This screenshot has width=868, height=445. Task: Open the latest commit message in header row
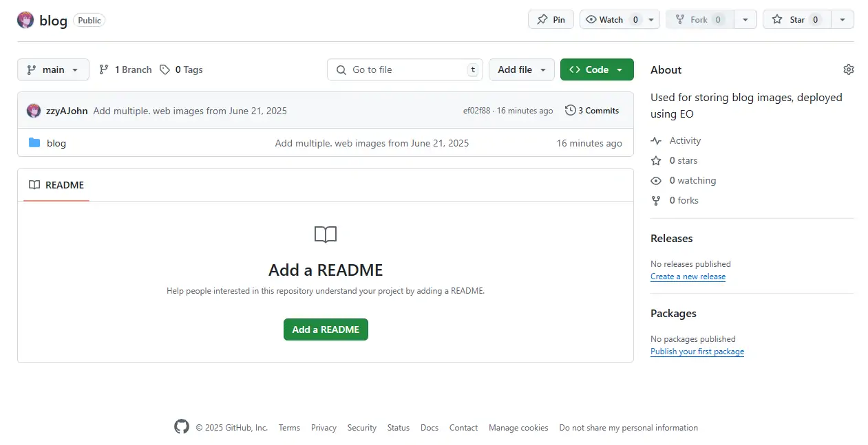click(190, 111)
